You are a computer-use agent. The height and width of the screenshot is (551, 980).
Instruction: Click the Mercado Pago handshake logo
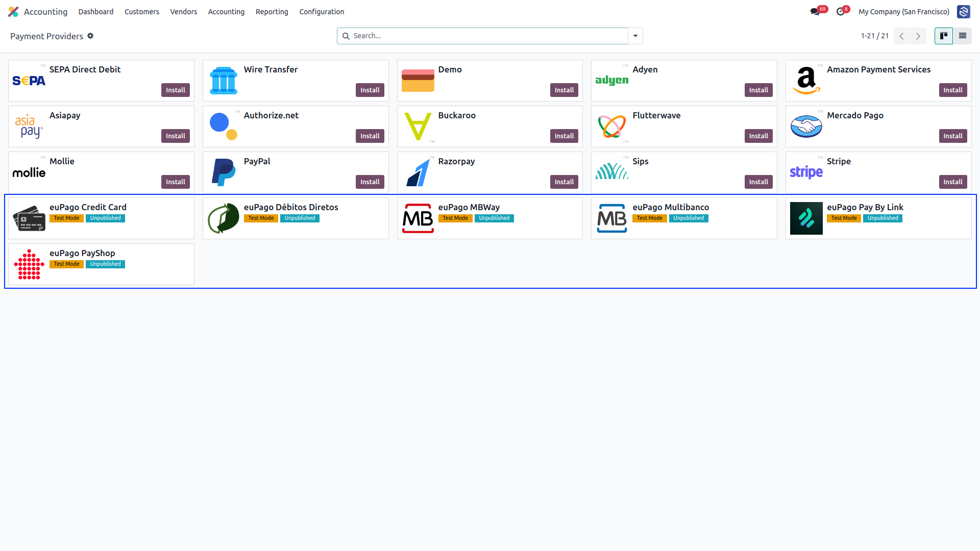(x=806, y=127)
